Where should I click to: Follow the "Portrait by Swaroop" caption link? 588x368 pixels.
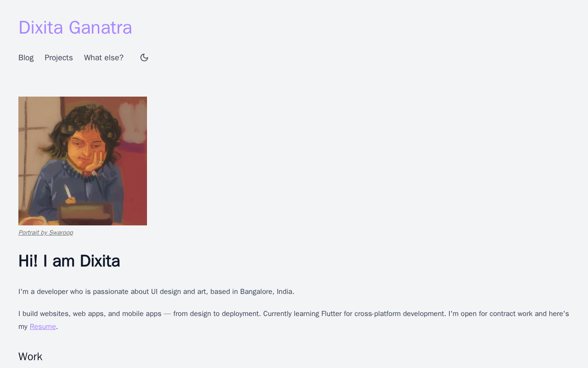point(45,233)
